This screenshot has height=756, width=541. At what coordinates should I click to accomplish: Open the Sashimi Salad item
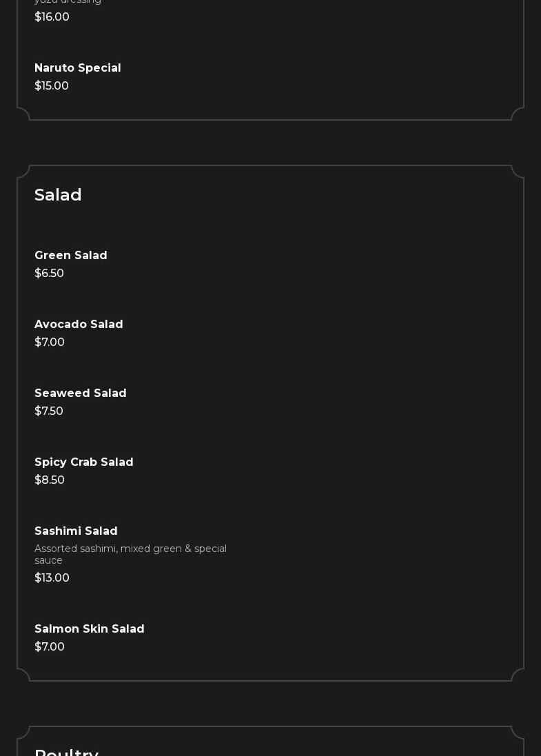coord(76,531)
